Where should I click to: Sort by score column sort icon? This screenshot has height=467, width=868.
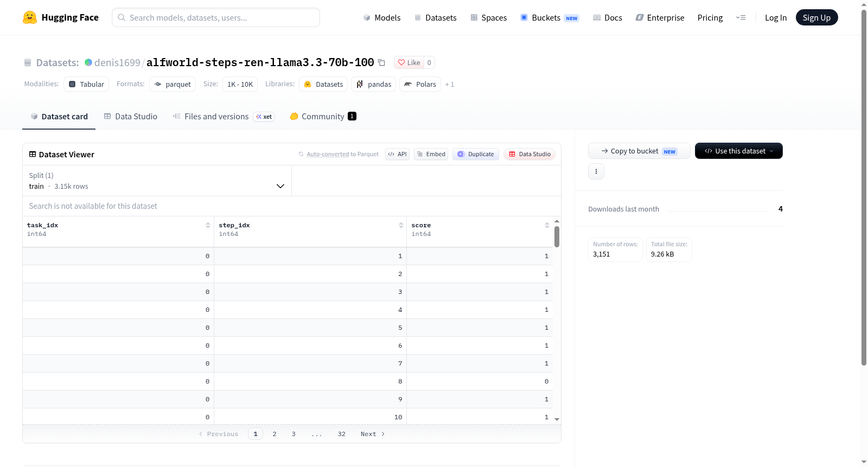coord(547,225)
